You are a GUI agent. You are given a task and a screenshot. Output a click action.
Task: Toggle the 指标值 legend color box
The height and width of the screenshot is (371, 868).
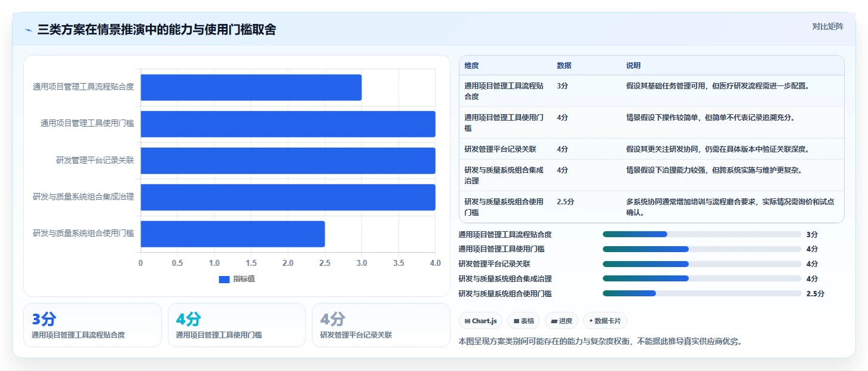(x=224, y=279)
